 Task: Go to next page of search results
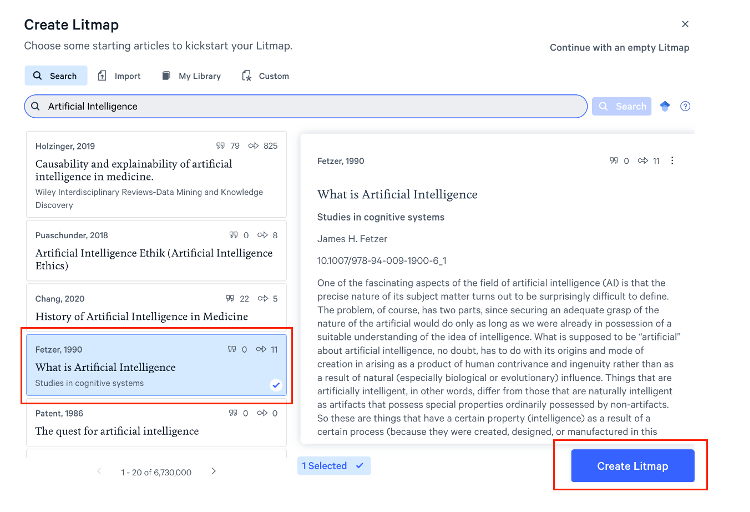[x=213, y=471]
